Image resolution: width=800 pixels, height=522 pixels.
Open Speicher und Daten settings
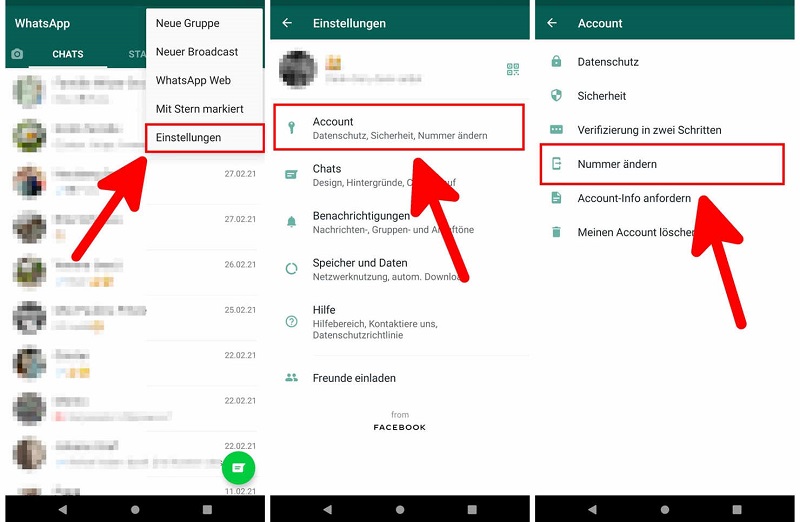click(399, 269)
